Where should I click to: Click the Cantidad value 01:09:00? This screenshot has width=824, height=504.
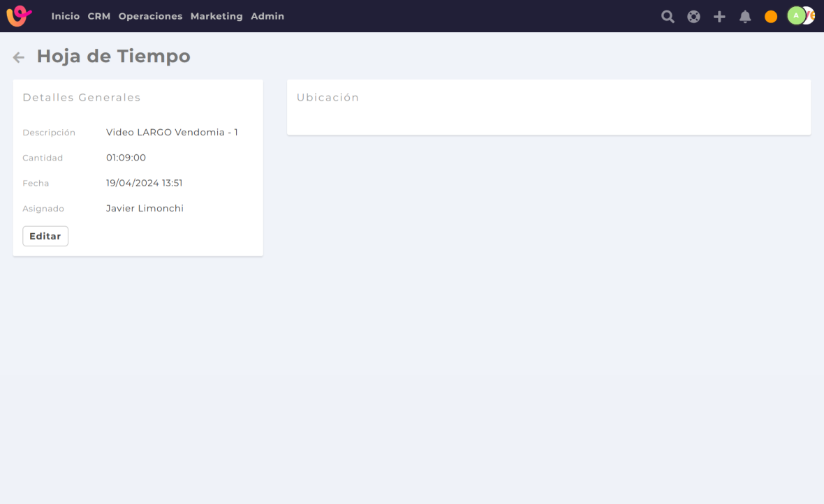(126, 158)
